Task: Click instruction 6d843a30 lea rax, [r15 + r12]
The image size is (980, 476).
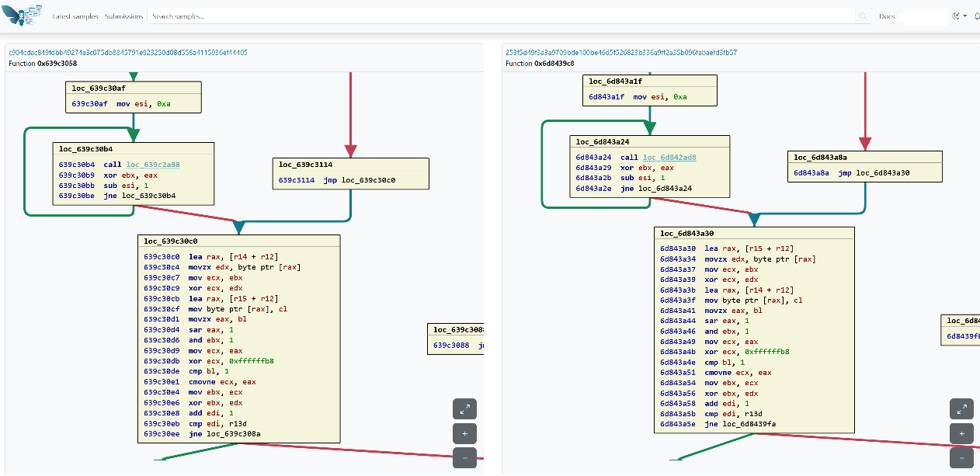Action: point(727,248)
